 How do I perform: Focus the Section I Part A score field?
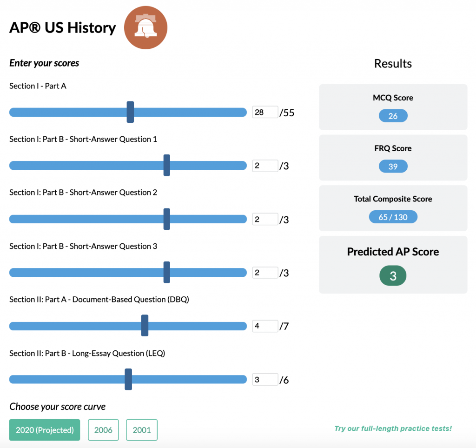point(264,112)
